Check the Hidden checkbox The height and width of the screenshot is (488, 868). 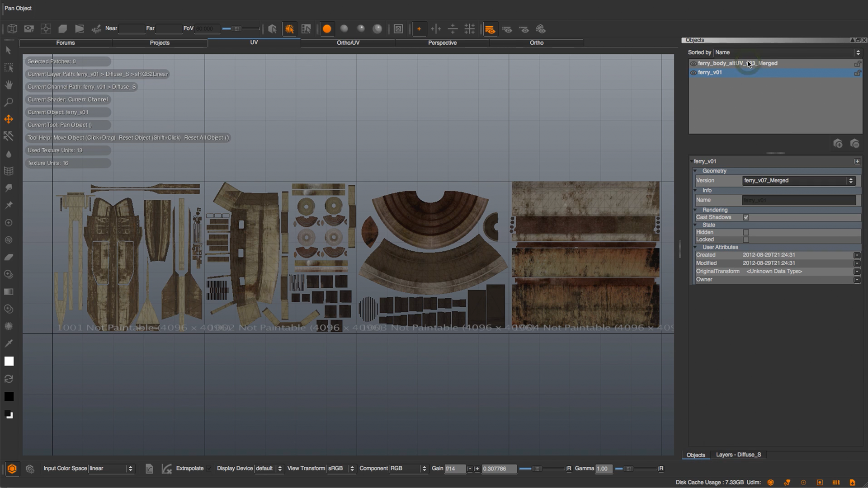[x=746, y=232]
